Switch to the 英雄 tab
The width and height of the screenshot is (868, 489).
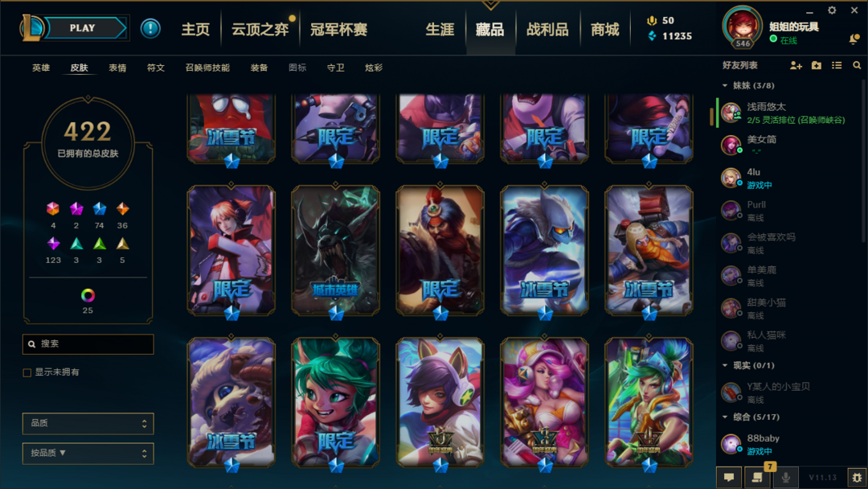coord(41,68)
